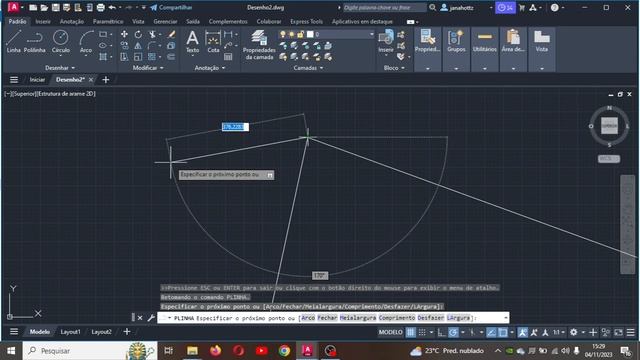Screen dimensions: 640x360
Task: Switch to the Iniciar file tab
Action: coord(37,80)
